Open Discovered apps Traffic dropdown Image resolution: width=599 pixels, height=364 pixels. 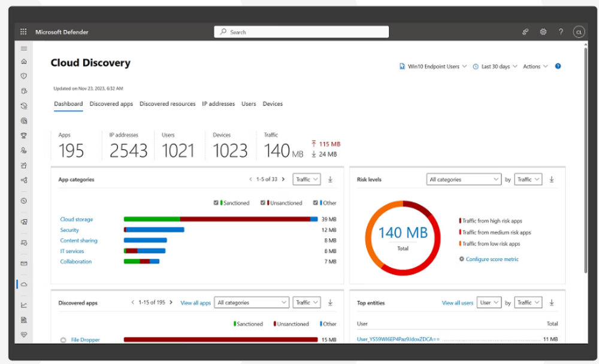(306, 302)
